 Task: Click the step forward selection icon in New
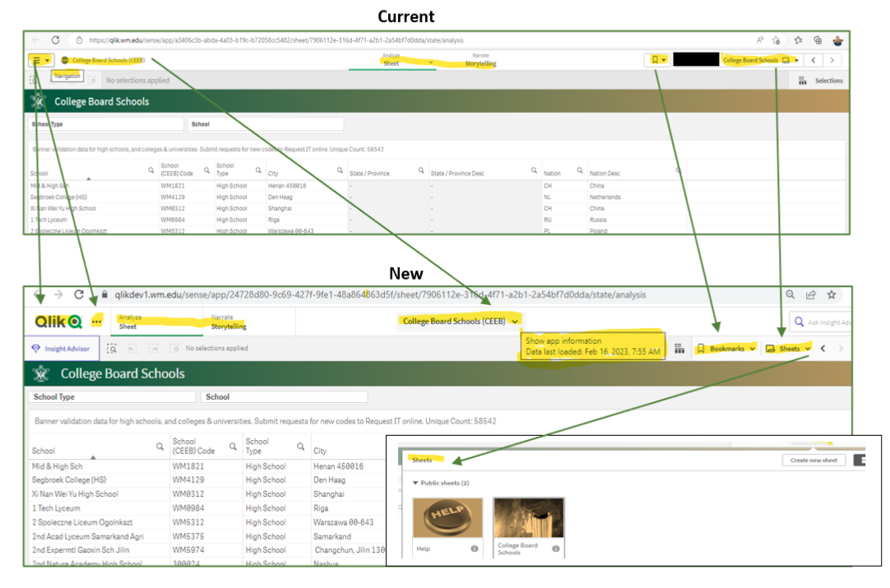pos(153,349)
